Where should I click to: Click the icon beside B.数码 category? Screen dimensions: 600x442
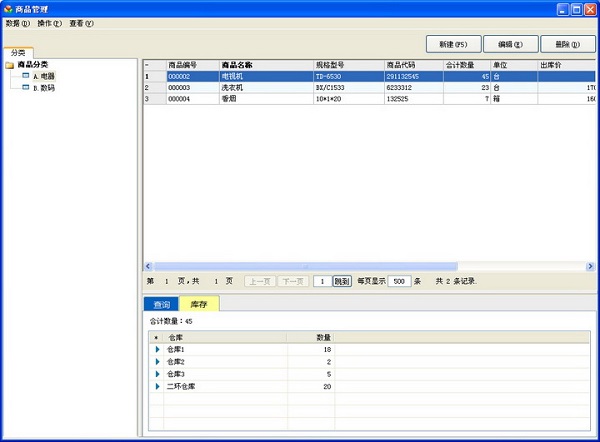tap(26, 87)
